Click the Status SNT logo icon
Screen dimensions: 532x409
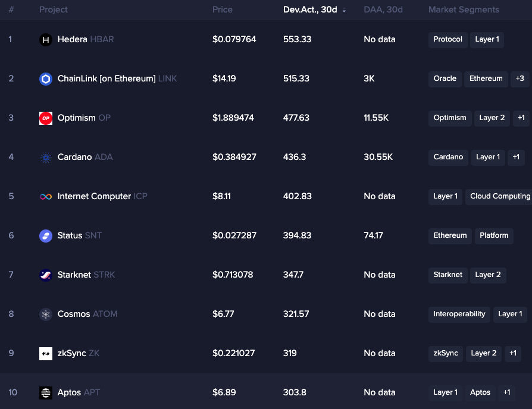[46, 236]
